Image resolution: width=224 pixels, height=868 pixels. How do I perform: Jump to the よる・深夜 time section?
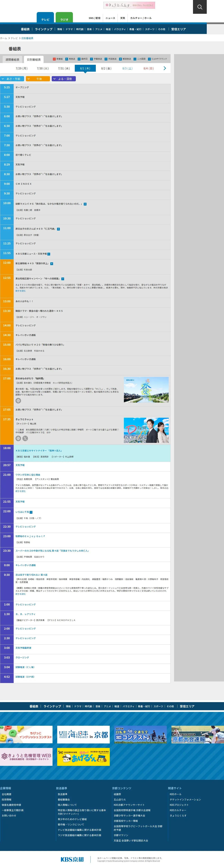pos(64,79)
